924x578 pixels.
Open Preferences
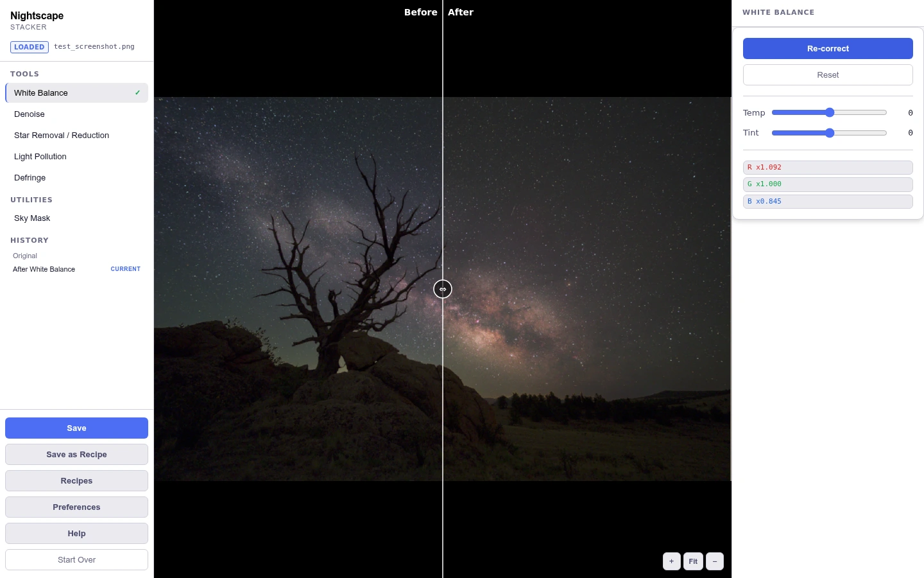click(x=76, y=507)
